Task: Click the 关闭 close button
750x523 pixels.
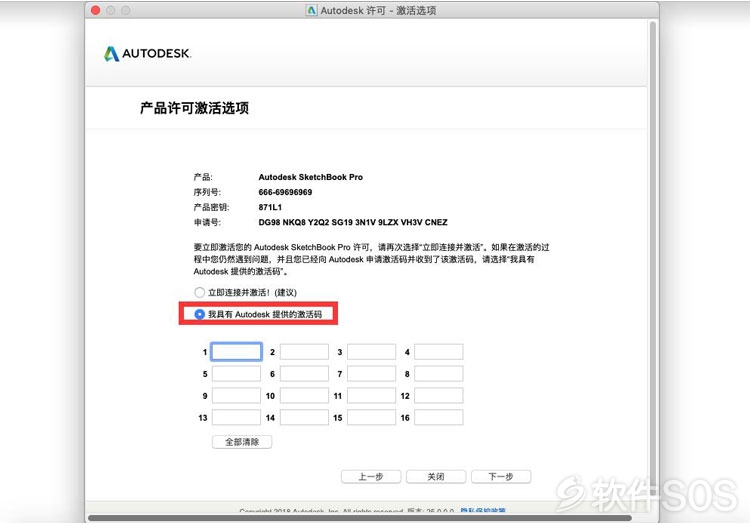Action: click(436, 477)
